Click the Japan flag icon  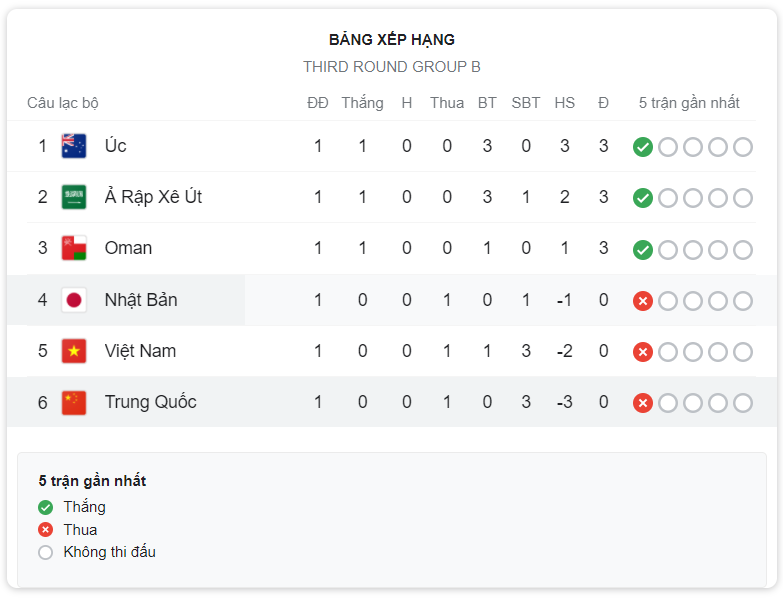tap(74, 300)
